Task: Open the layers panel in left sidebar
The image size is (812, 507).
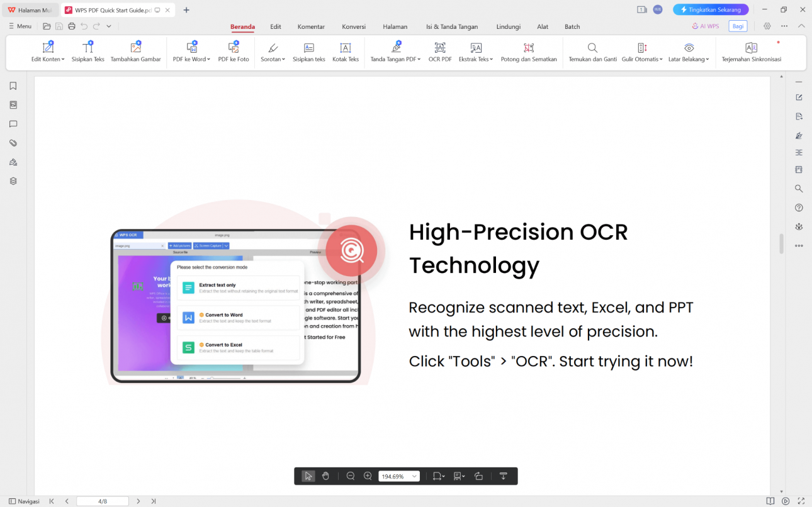Action: (x=13, y=181)
